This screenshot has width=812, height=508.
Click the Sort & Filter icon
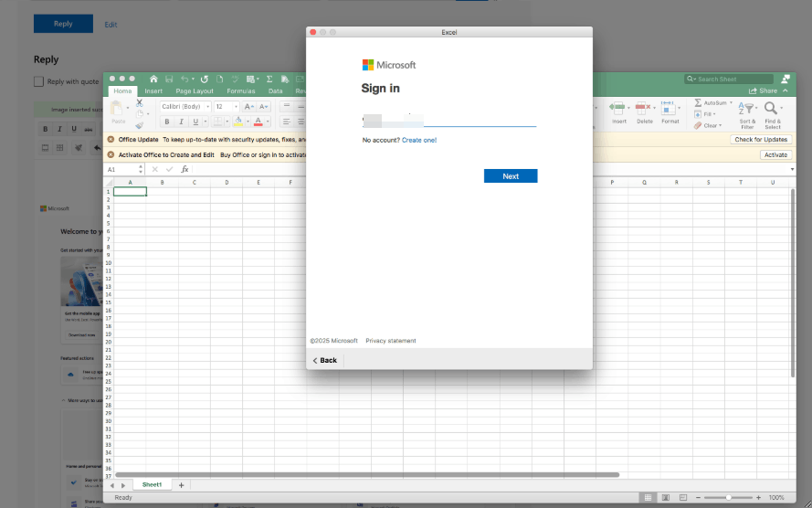coord(746,109)
